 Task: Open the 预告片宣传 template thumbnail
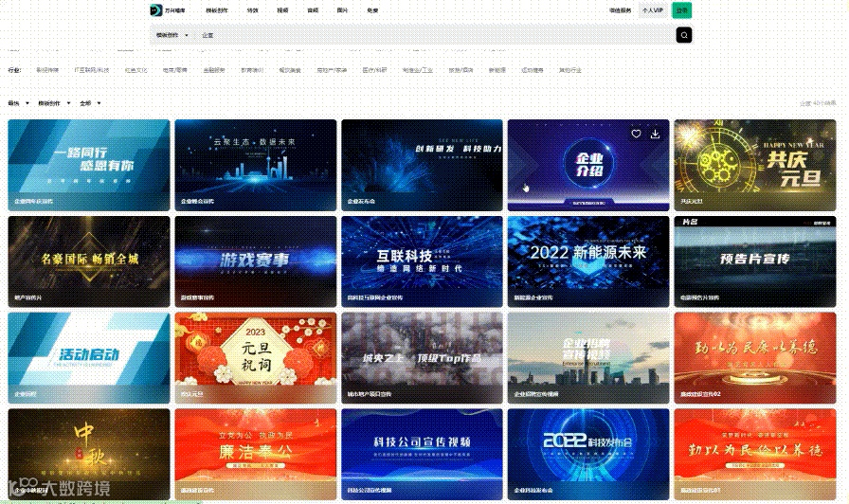755,261
